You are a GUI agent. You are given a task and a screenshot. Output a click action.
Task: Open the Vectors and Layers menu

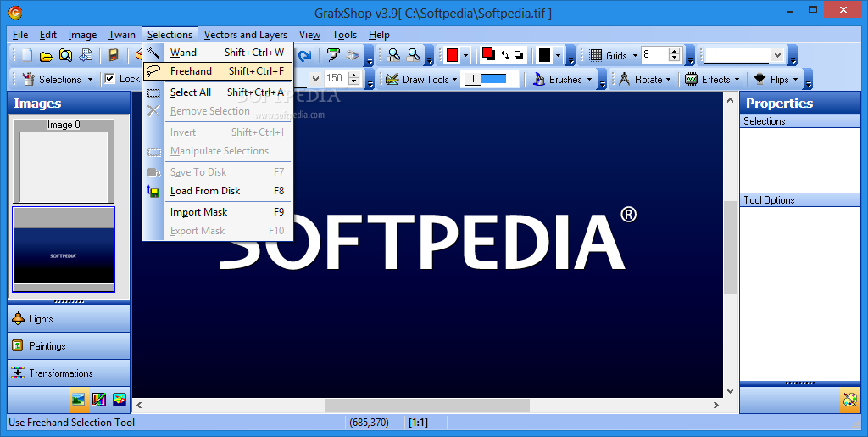pos(246,34)
